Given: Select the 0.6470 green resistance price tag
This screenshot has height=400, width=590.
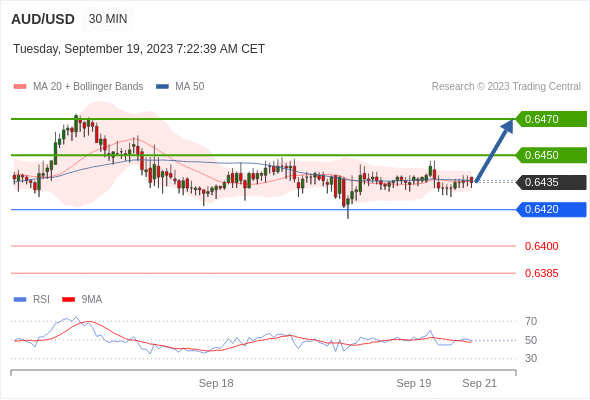Looking at the screenshot, I should pos(551,119).
